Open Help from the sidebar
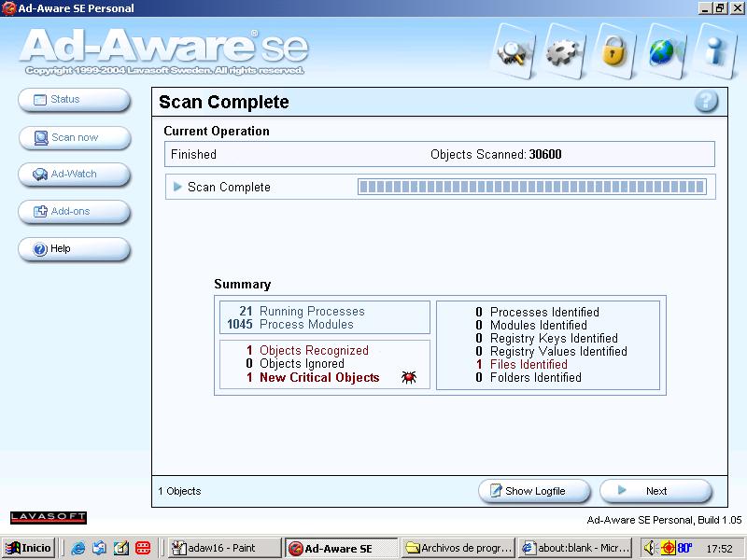747x560 pixels. [75, 248]
